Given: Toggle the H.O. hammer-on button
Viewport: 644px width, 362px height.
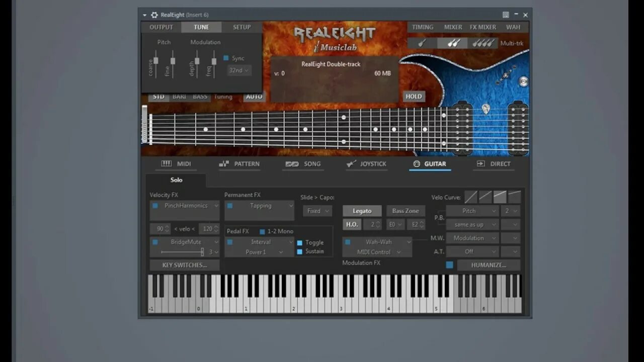Looking at the screenshot, I should (x=352, y=225).
